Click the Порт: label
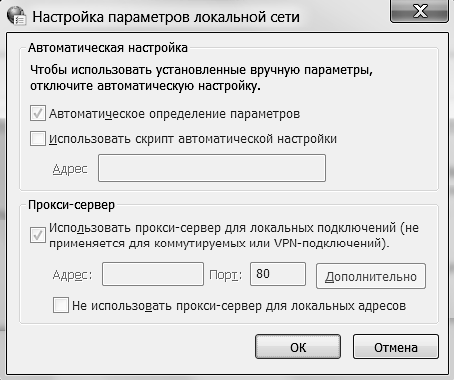Viewport: 454px width, 380px height. pyautogui.click(x=225, y=275)
